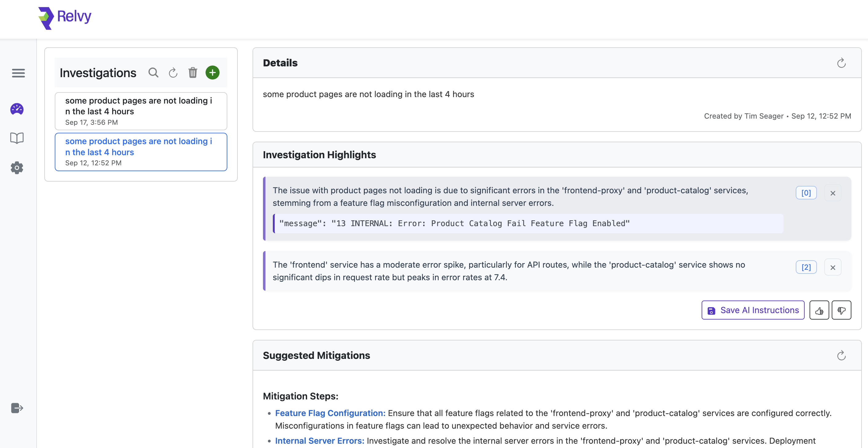Viewport: 868px width, 448px height.
Task: Open reference [0] citation
Action: click(x=806, y=193)
